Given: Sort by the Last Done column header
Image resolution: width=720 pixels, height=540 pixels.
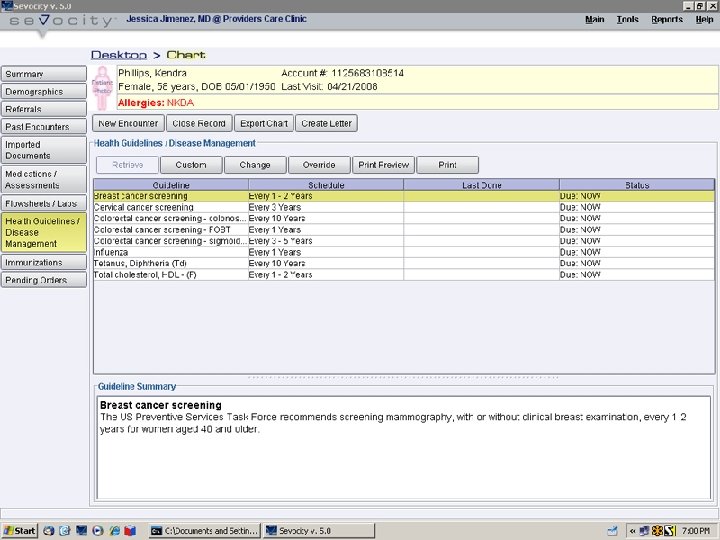Looking at the screenshot, I should click(x=481, y=185).
